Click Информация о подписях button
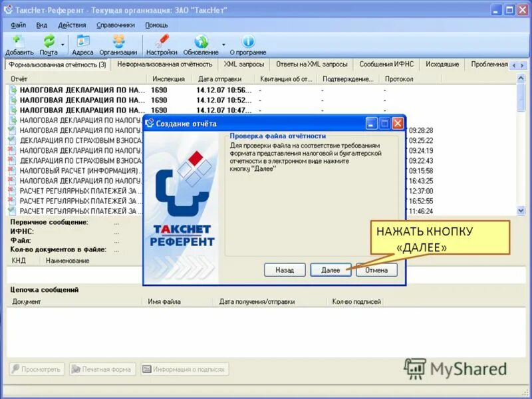The width and height of the screenshot is (532, 399). tap(185, 369)
